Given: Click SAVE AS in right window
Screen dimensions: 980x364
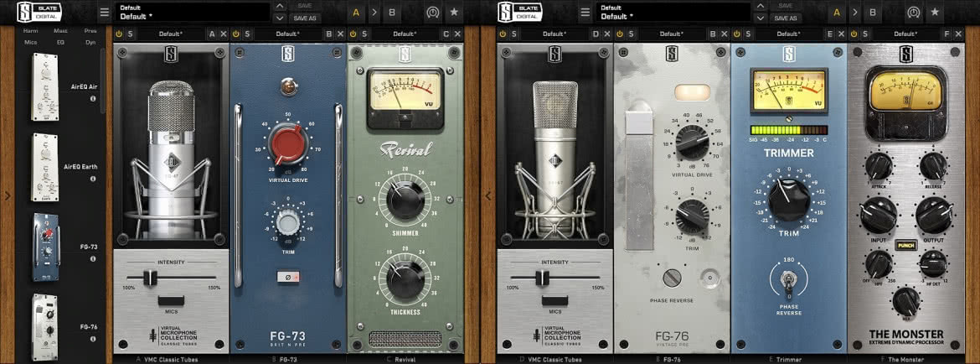Looking at the screenshot, I should click(x=786, y=18).
